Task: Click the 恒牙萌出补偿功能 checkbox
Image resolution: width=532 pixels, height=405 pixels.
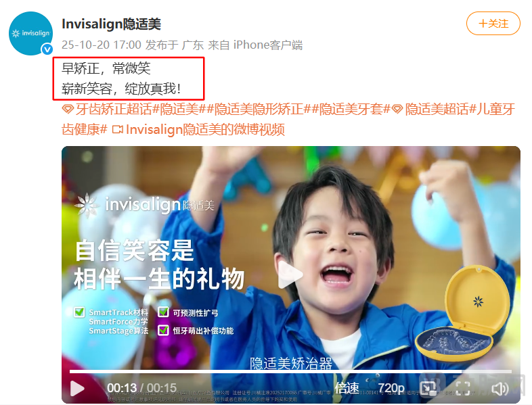Action: 163,330
